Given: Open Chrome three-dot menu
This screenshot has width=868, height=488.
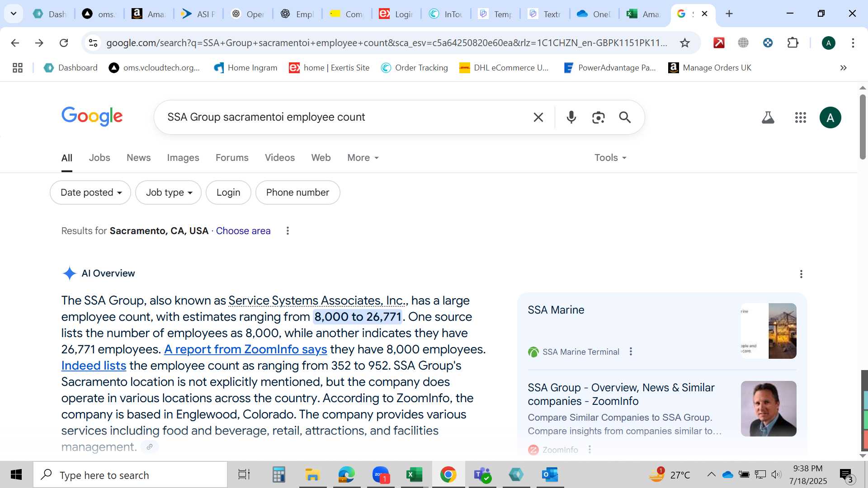Looking at the screenshot, I should coord(853,43).
